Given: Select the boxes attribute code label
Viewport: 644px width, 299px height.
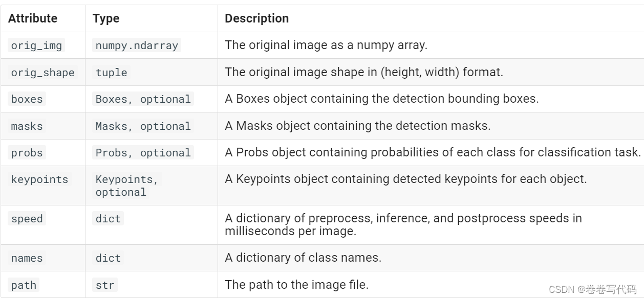Looking at the screenshot, I should pyautogui.click(x=27, y=99).
